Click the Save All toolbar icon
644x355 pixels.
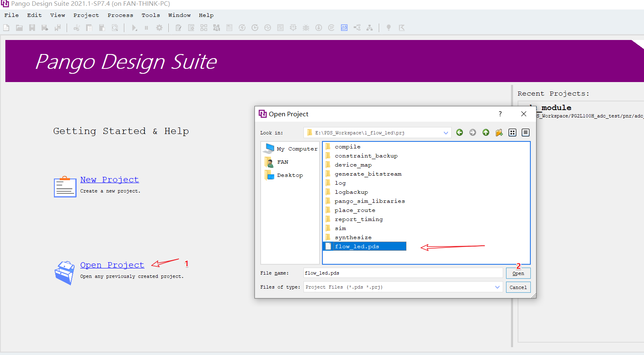point(58,28)
